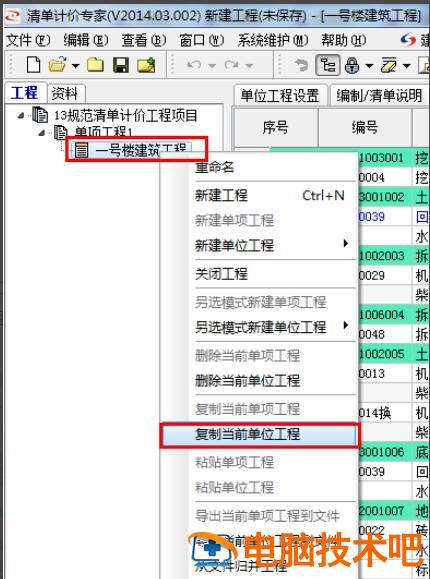Click the 编号 column header
The width and height of the screenshot is (430, 579).
click(x=365, y=127)
